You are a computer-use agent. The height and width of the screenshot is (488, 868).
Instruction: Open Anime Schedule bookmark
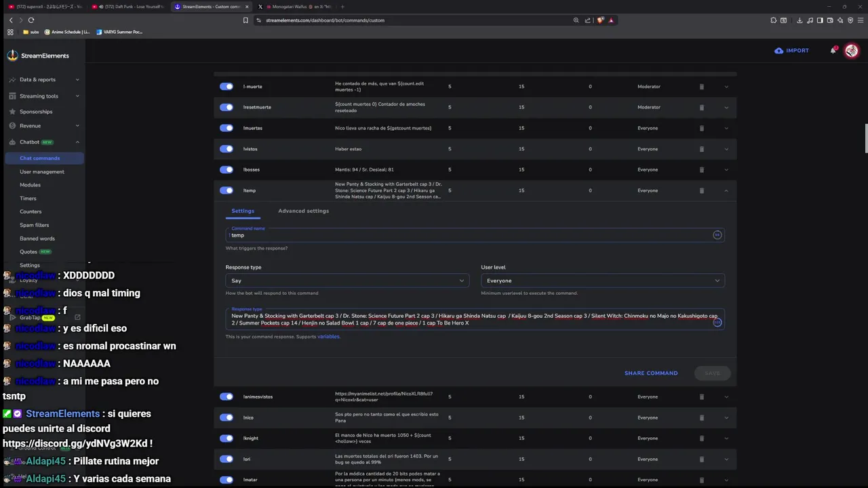click(x=67, y=32)
